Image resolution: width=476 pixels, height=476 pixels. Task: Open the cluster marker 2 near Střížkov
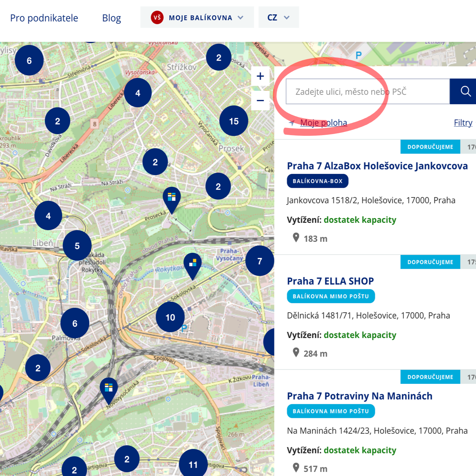(219, 57)
